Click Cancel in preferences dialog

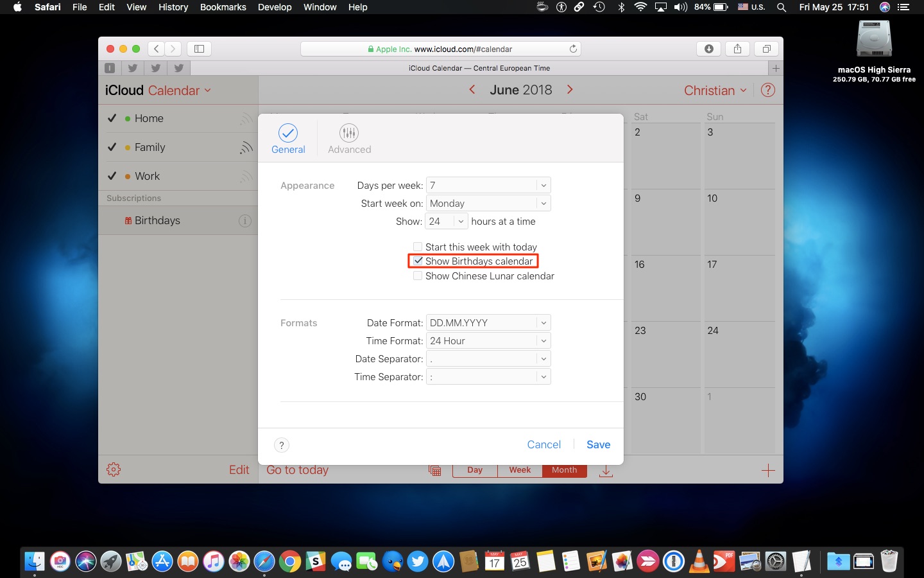point(543,444)
